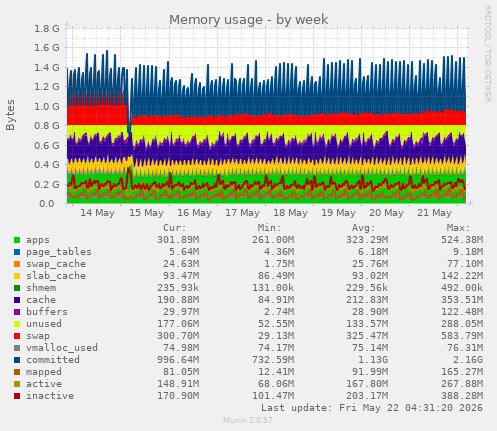The image size is (497, 431).
Task: Click buffers max value 122.48M
Action: (462, 312)
